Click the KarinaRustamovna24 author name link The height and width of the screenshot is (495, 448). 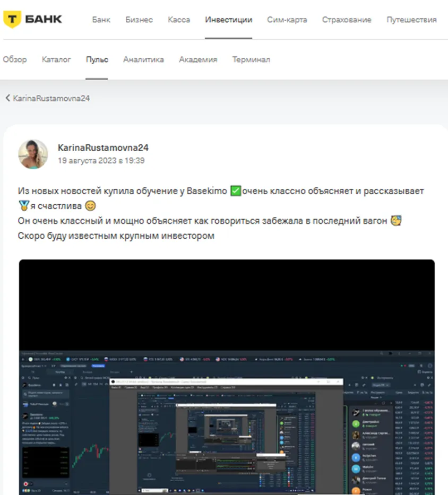pyautogui.click(x=103, y=147)
